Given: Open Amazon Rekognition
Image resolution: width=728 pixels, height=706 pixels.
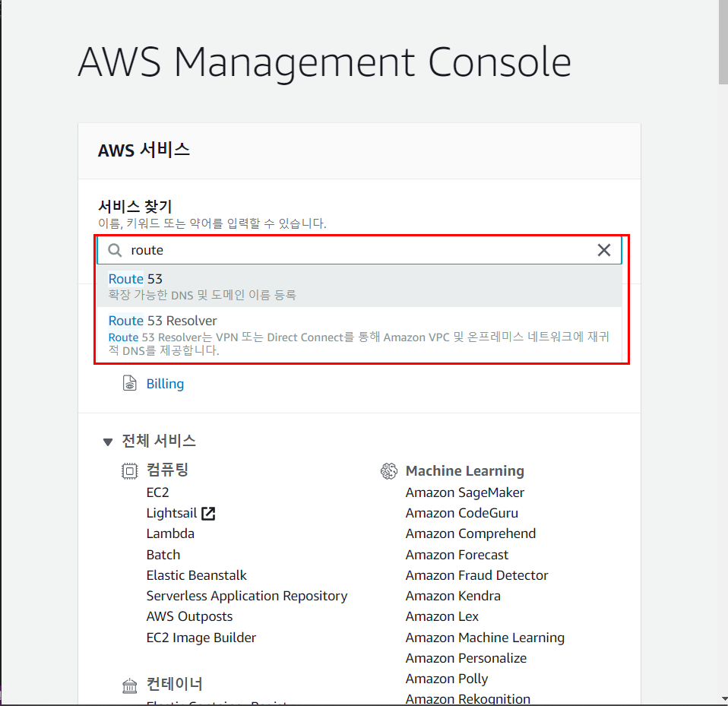Looking at the screenshot, I should coord(467,699).
